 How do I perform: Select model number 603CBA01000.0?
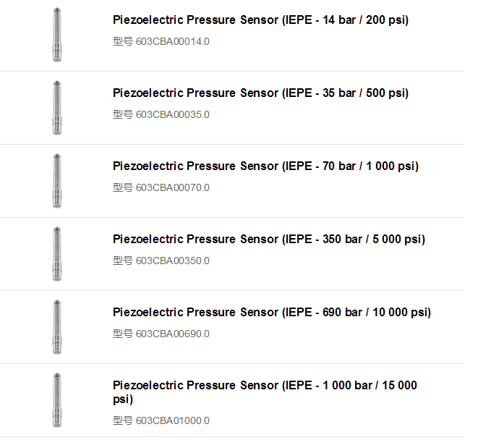point(173,420)
